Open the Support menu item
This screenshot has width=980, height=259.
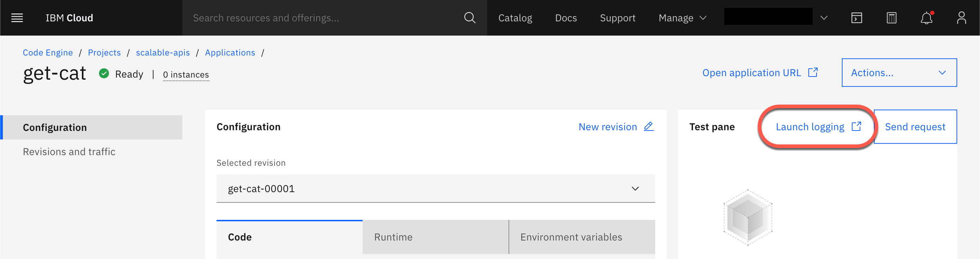click(x=617, y=18)
